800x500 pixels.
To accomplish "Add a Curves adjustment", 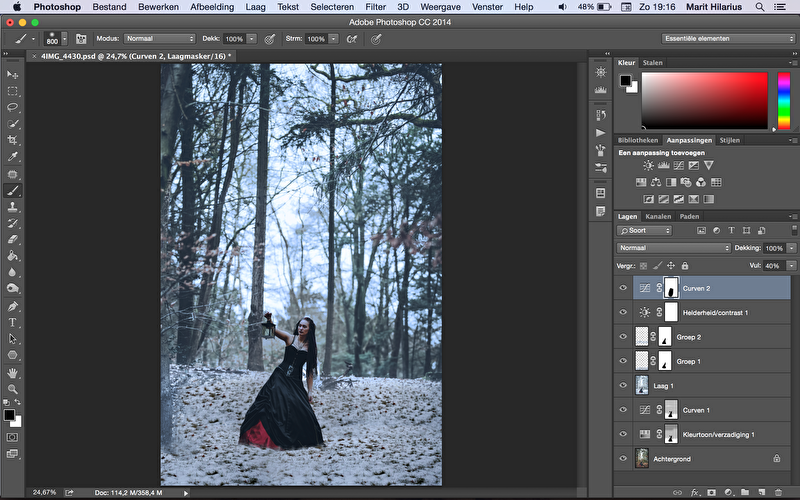I will pyautogui.click(x=679, y=165).
